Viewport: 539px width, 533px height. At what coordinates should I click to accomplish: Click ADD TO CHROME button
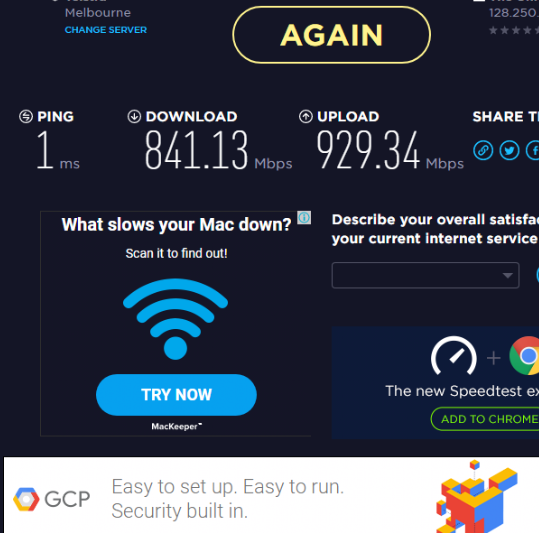[x=485, y=419]
